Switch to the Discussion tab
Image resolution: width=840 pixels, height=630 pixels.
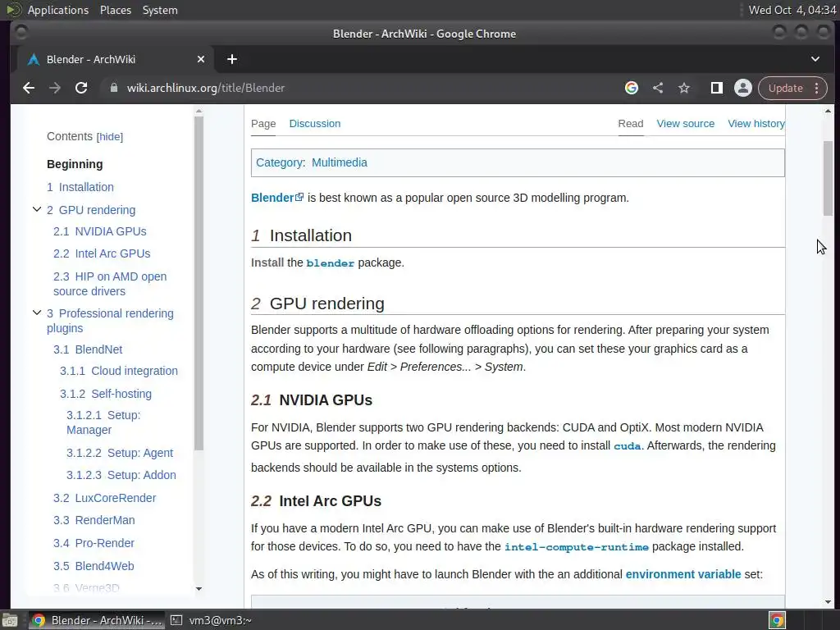[x=315, y=124]
